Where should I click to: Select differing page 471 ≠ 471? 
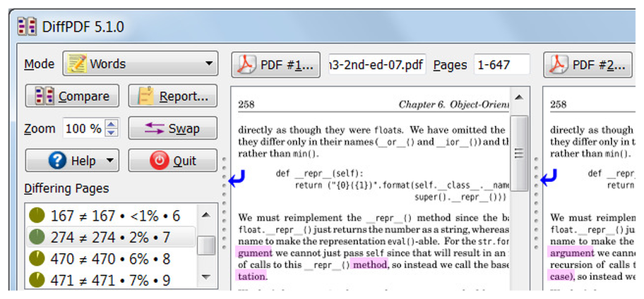(111, 281)
